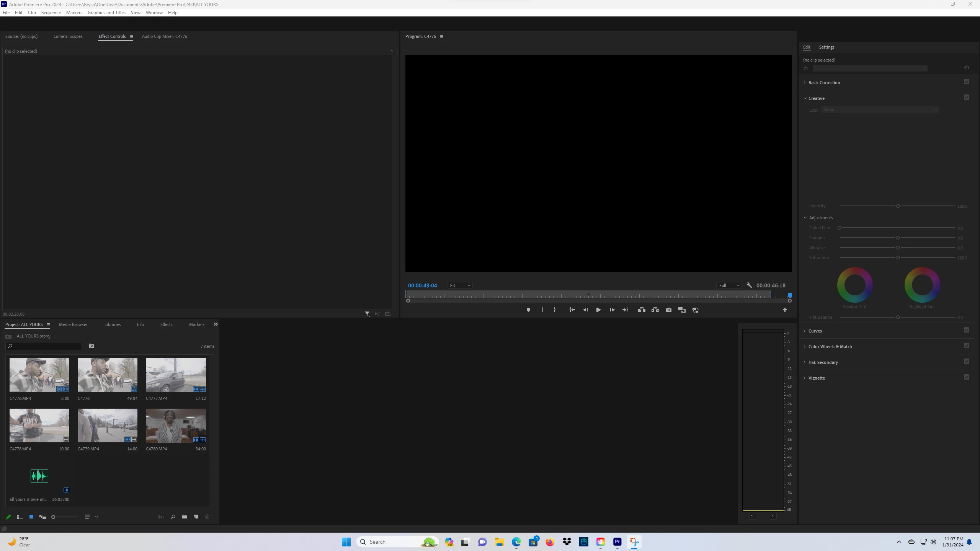Toggle the Curves section checkbox
Image resolution: width=980 pixels, height=551 pixels.
(x=966, y=330)
